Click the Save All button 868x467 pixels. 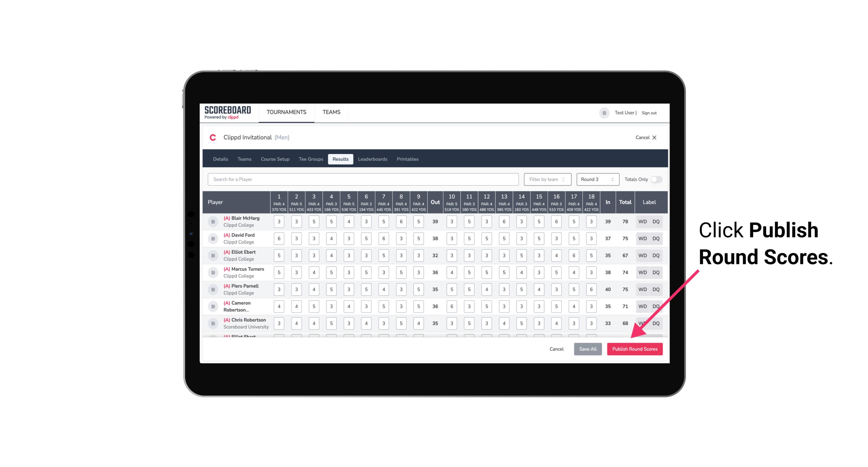[x=588, y=349]
